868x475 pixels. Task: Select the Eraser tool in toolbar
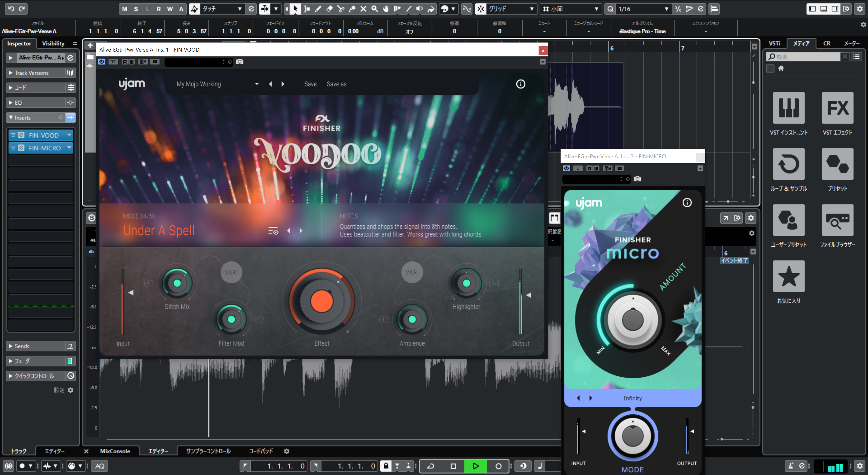(329, 9)
